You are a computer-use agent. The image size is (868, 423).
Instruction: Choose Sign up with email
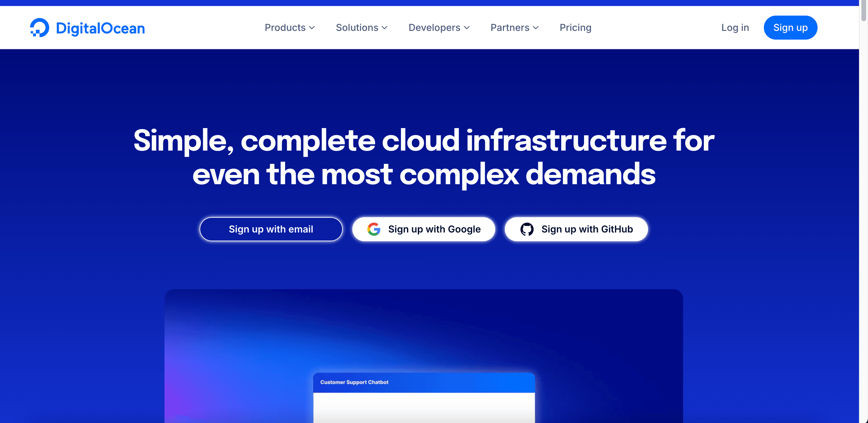pos(271,229)
